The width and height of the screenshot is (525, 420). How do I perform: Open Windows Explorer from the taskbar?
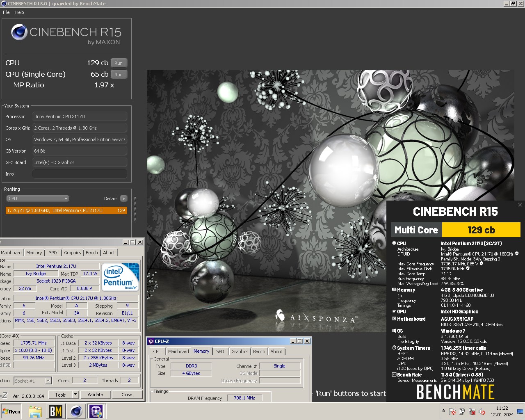click(35, 411)
